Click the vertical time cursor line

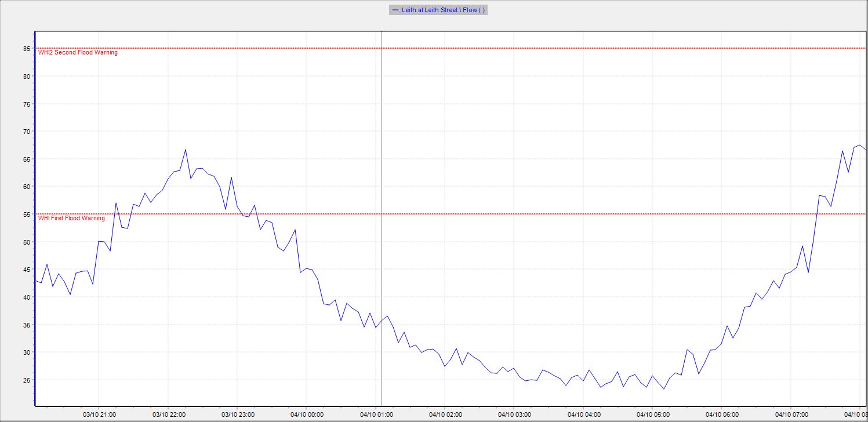coord(382,174)
